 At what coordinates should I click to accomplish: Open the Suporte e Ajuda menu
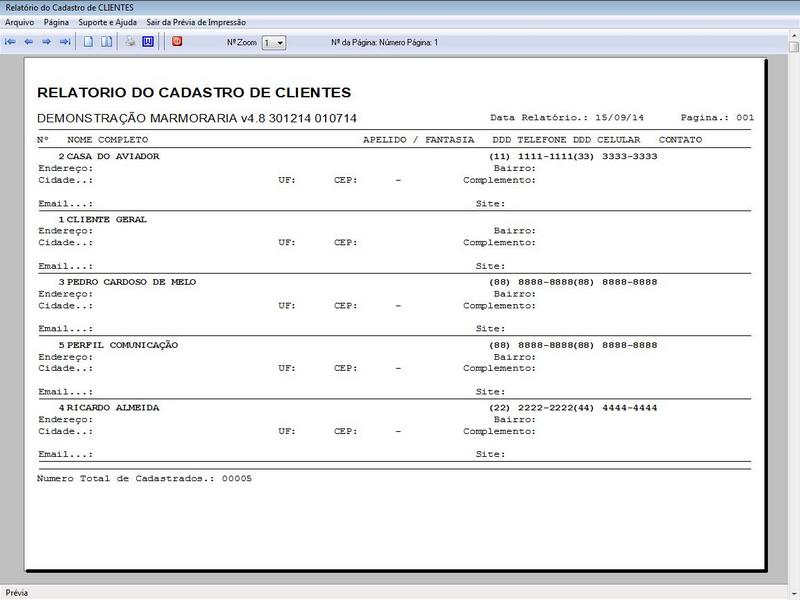pos(108,22)
